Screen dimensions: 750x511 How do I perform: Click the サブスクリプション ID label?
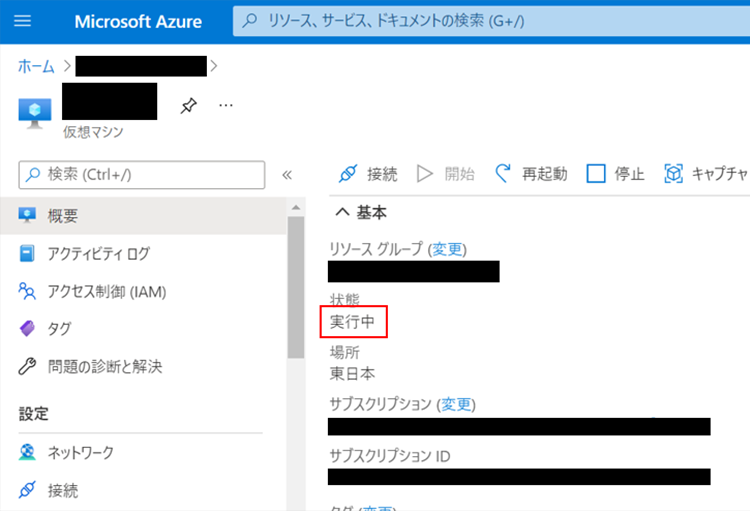pyautogui.click(x=390, y=456)
